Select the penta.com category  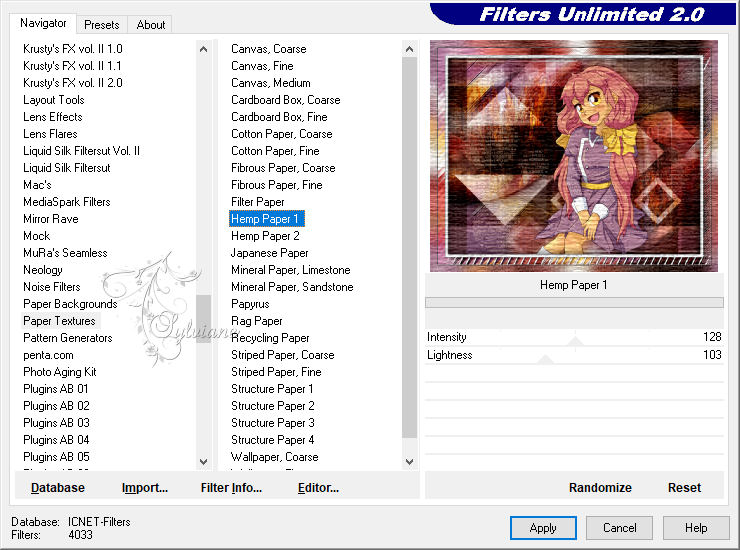(x=48, y=355)
